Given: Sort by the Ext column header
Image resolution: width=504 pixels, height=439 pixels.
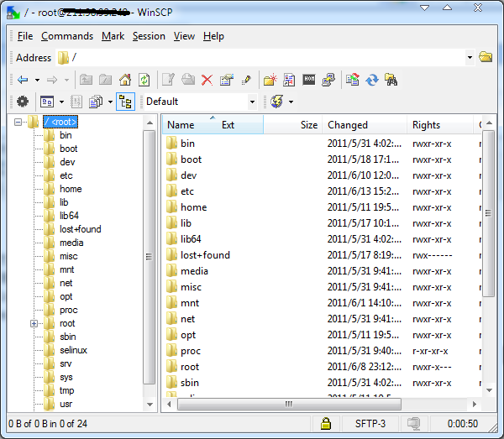Looking at the screenshot, I should click(228, 125).
